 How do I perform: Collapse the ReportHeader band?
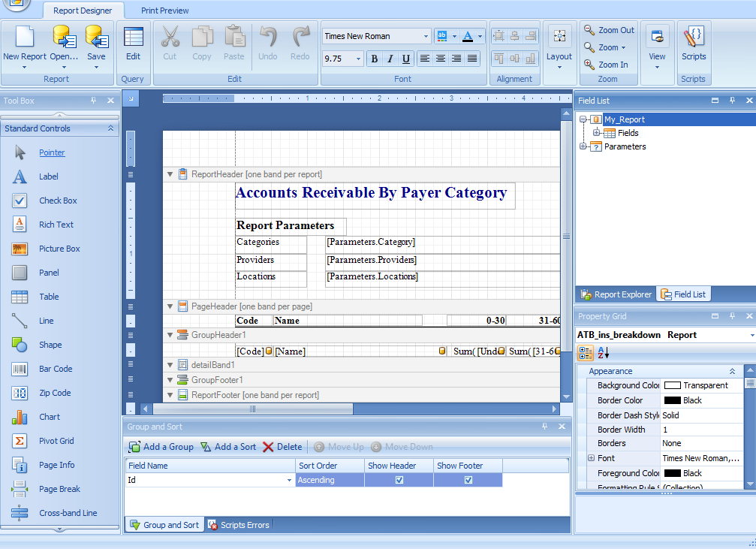[170, 174]
